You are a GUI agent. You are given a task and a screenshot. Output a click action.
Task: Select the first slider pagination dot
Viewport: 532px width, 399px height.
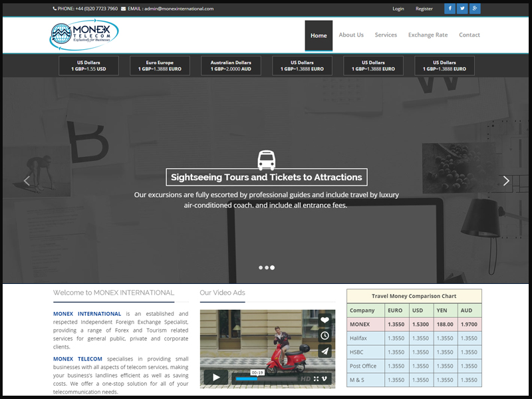click(260, 267)
